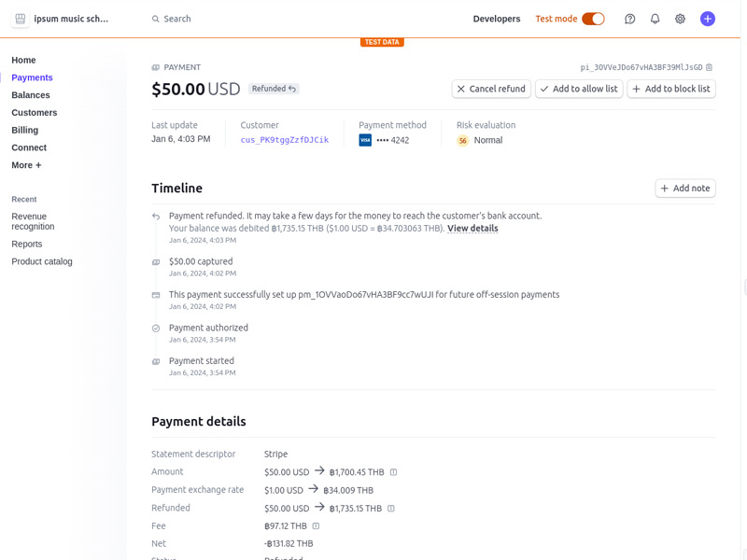Toggle Test mode switch off
The width and height of the screenshot is (747, 560).
tap(593, 19)
